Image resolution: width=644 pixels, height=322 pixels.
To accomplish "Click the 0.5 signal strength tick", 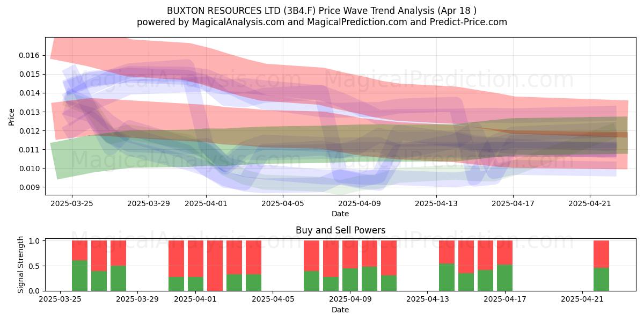I will point(35,266).
